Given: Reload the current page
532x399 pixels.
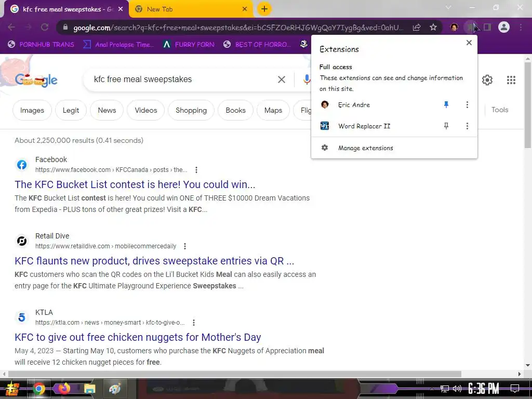Looking at the screenshot, I should click(45, 27).
